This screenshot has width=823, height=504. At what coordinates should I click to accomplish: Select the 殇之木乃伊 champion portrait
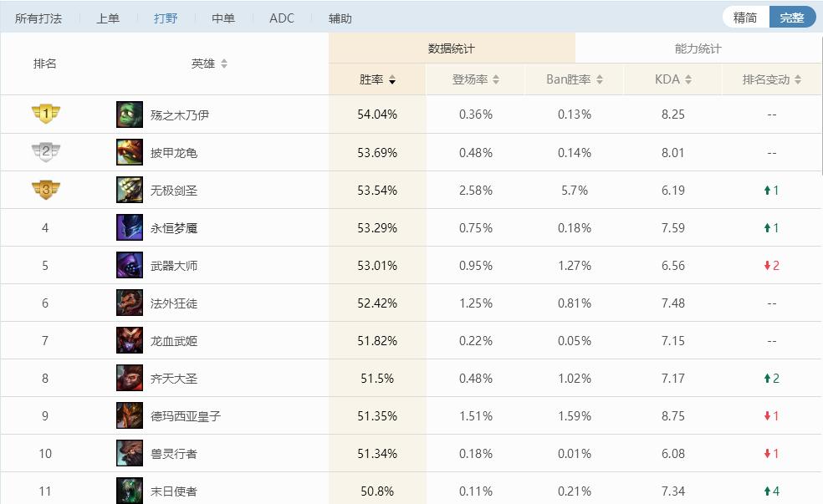[x=129, y=115]
